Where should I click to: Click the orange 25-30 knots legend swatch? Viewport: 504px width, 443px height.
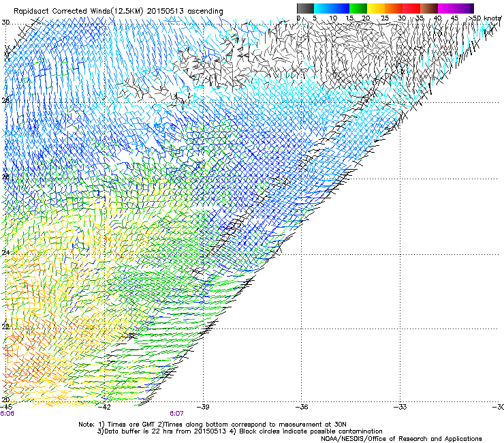point(394,8)
